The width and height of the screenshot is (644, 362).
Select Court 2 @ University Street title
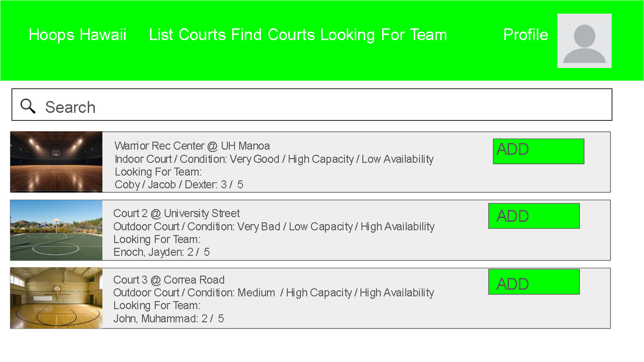(x=176, y=213)
